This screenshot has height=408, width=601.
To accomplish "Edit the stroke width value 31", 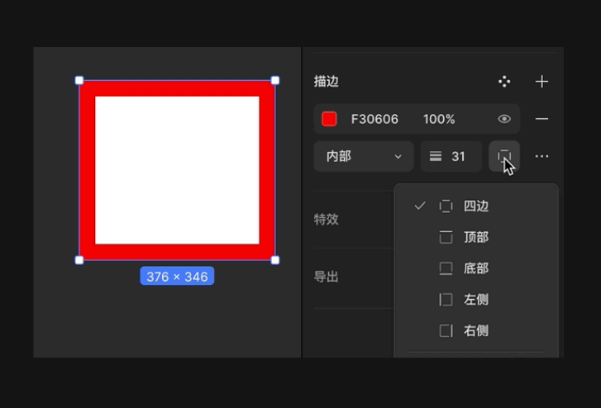I will [458, 156].
